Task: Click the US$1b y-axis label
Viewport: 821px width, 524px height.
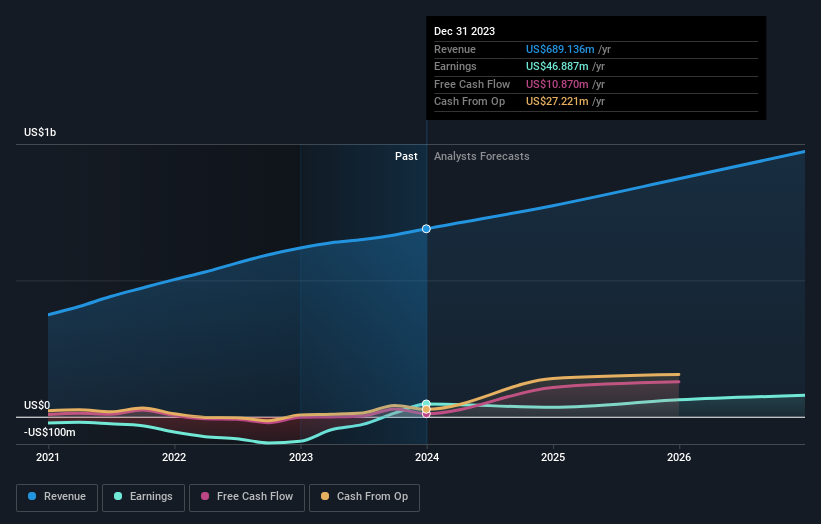Action: pos(40,132)
